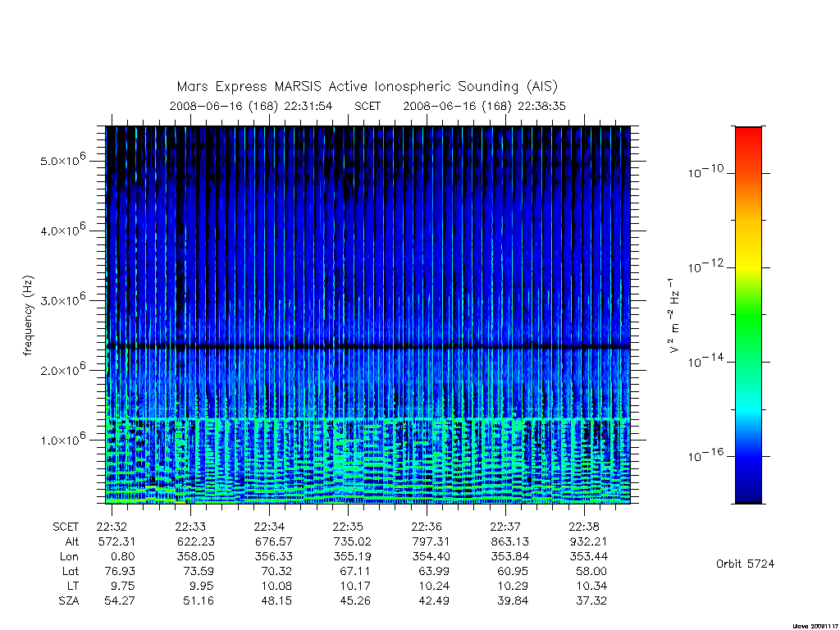Image resolution: width=840 pixels, height=630 pixels.
Task: Click the SZA value 54.27
Action: 120,600
